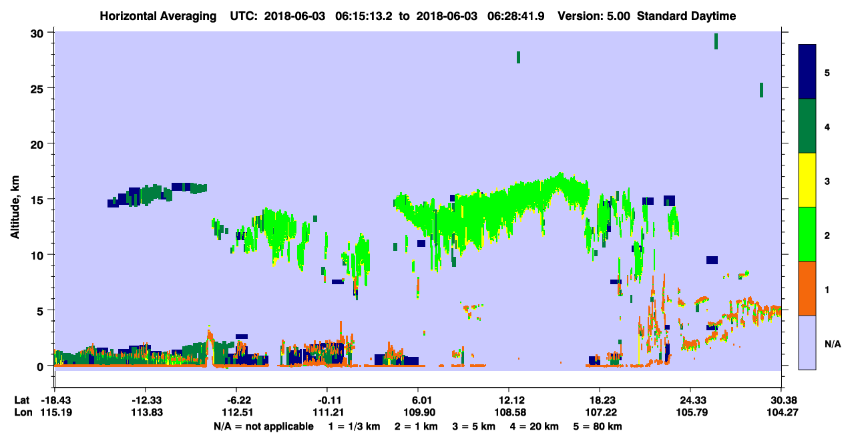Click longitude value 105.79
Viewport: 868px width, 445px height.
[690, 412]
